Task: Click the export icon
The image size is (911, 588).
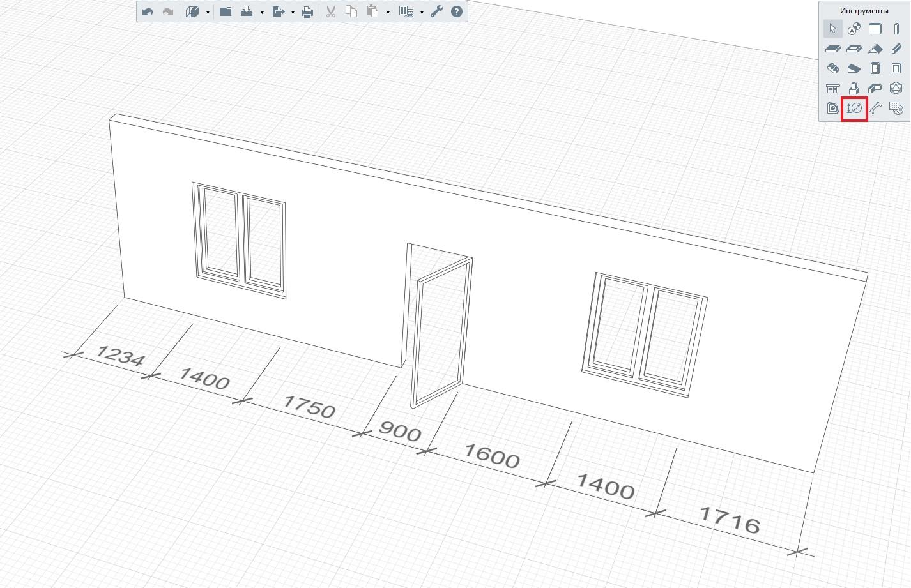Action: click(278, 11)
